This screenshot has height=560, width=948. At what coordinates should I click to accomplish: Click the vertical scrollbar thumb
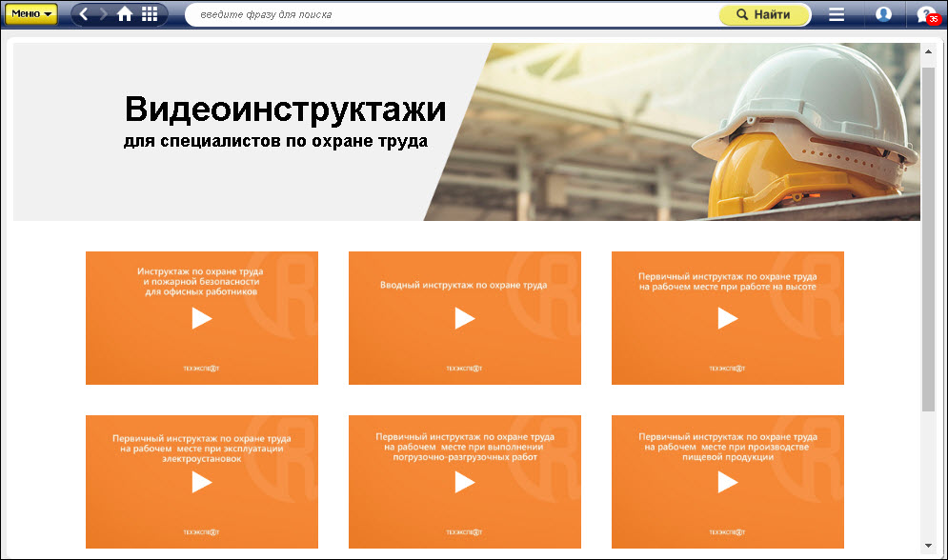click(928, 238)
